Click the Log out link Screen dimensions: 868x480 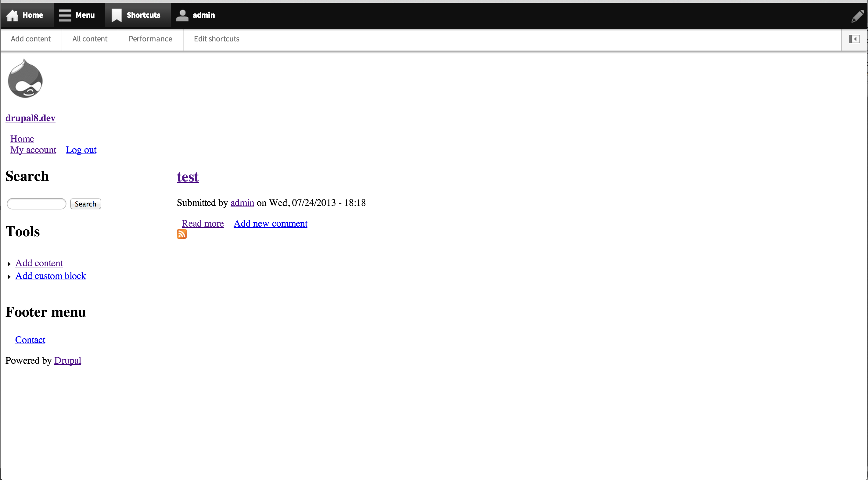(x=81, y=150)
